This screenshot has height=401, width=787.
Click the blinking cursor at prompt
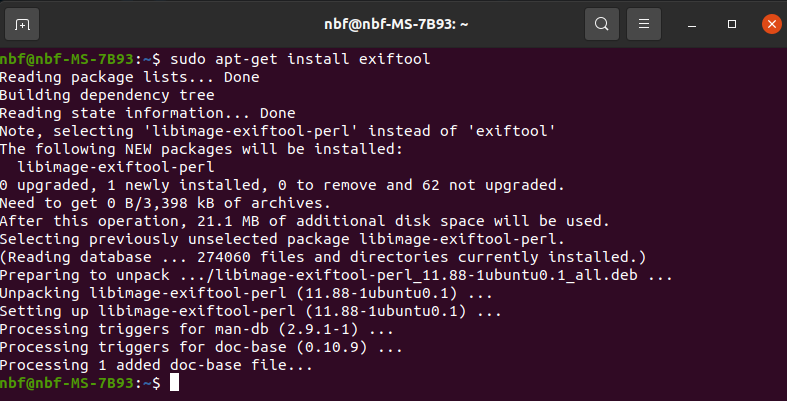pyautogui.click(x=174, y=382)
